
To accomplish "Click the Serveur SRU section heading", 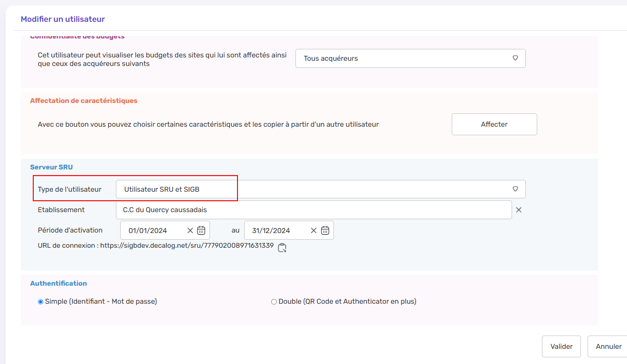I will click(x=51, y=167).
